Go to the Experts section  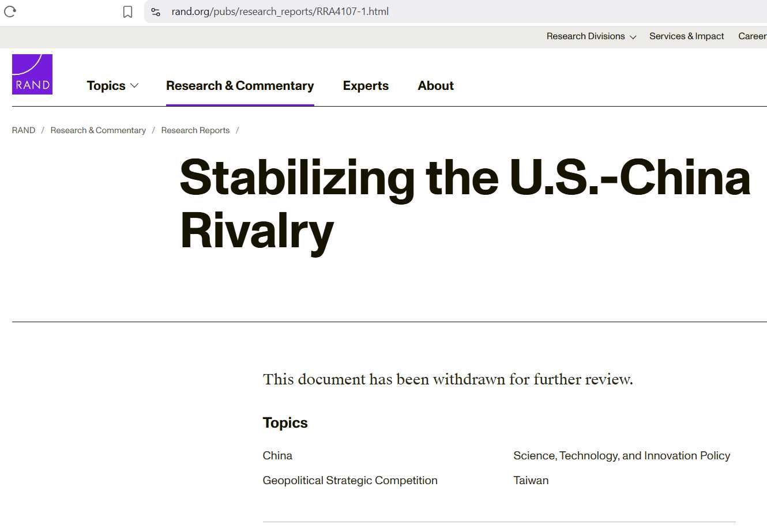pyautogui.click(x=366, y=86)
